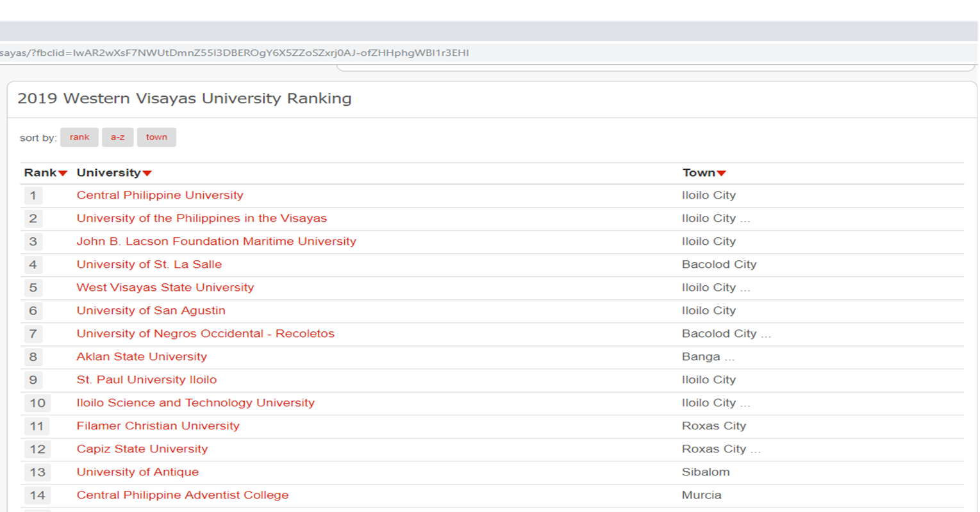Open St. Paul University Iloilo link

(x=146, y=380)
